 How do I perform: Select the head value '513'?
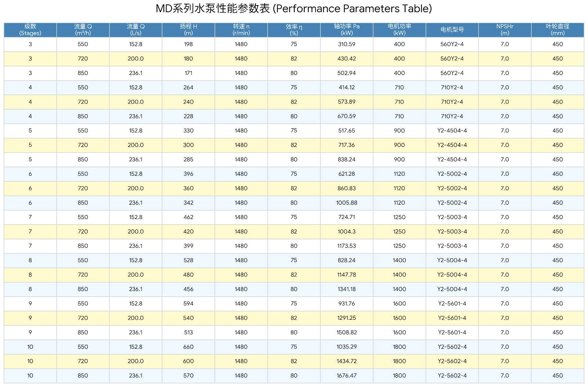[189, 332]
